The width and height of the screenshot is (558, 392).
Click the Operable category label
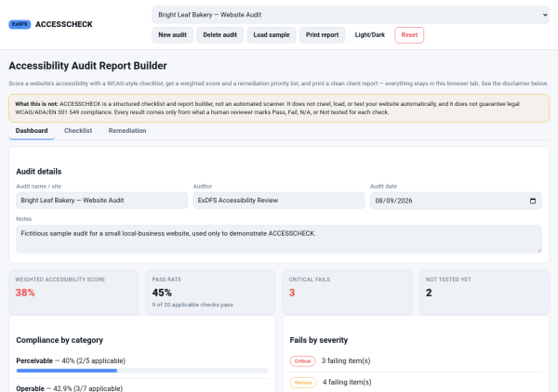click(31, 388)
